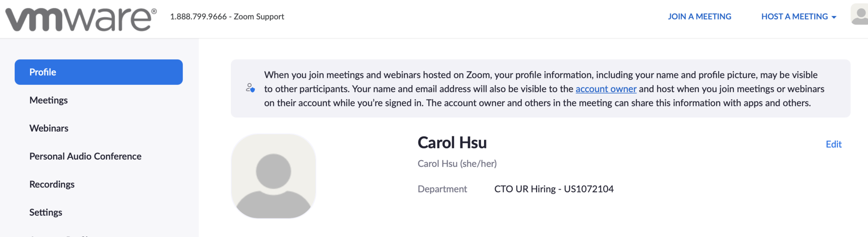Viewport: 868px width, 237px height.
Task: Click the profile picture placeholder
Action: pos(273,176)
